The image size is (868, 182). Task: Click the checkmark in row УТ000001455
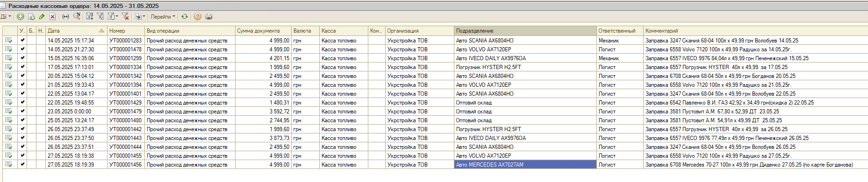coord(22,155)
